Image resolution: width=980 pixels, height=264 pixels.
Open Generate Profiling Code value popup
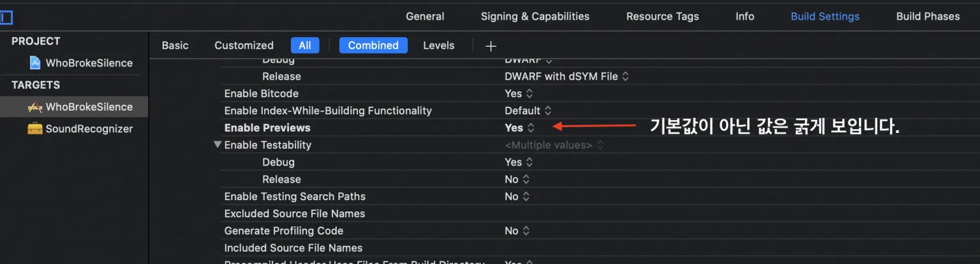(x=517, y=231)
